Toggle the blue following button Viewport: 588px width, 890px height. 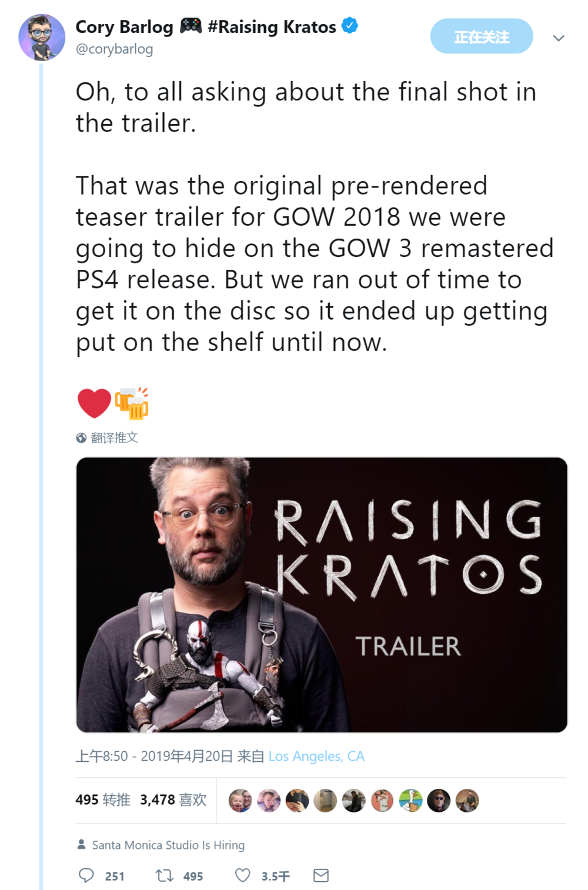[482, 36]
